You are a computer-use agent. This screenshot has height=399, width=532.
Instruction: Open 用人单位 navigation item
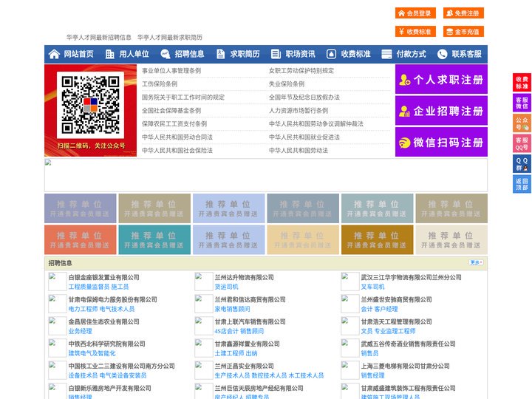click(x=134, y=54)
